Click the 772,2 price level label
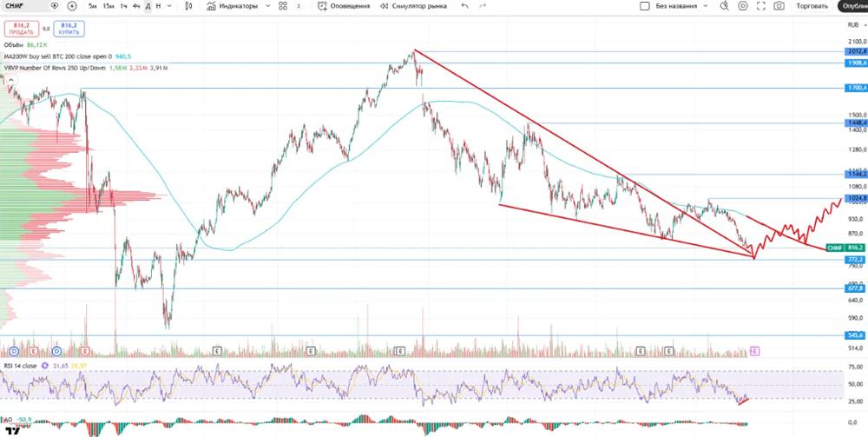Viewport: 868px width, 437px height. point(856,259)
